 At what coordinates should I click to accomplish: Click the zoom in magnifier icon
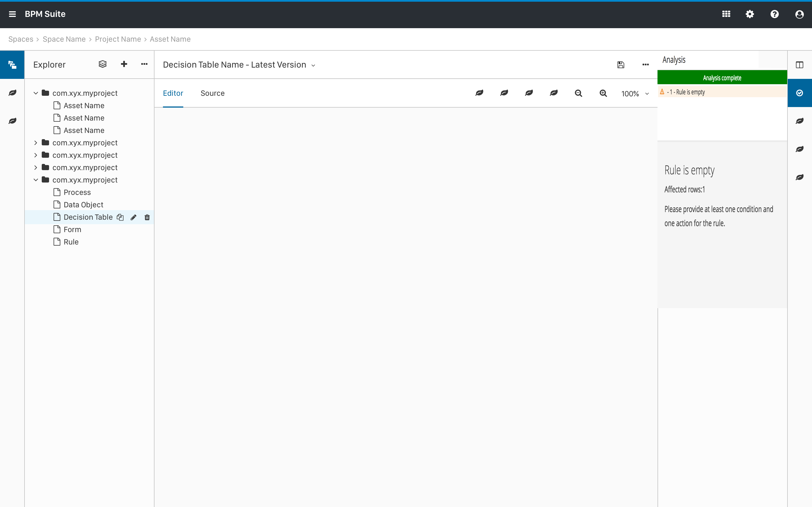pos(603,93)
